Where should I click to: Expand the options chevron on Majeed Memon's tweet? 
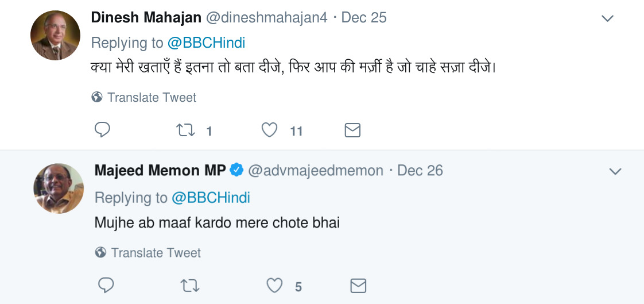(x=615, y=172)
